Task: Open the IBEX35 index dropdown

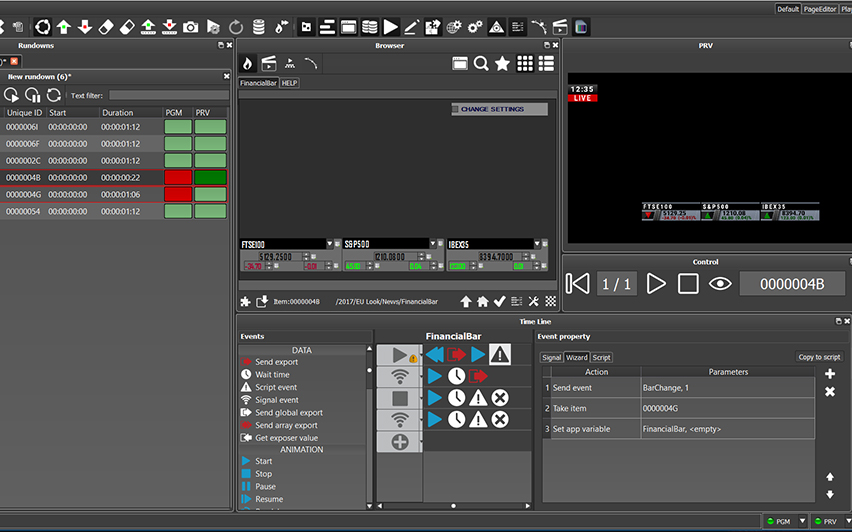Action: (537, 244)
